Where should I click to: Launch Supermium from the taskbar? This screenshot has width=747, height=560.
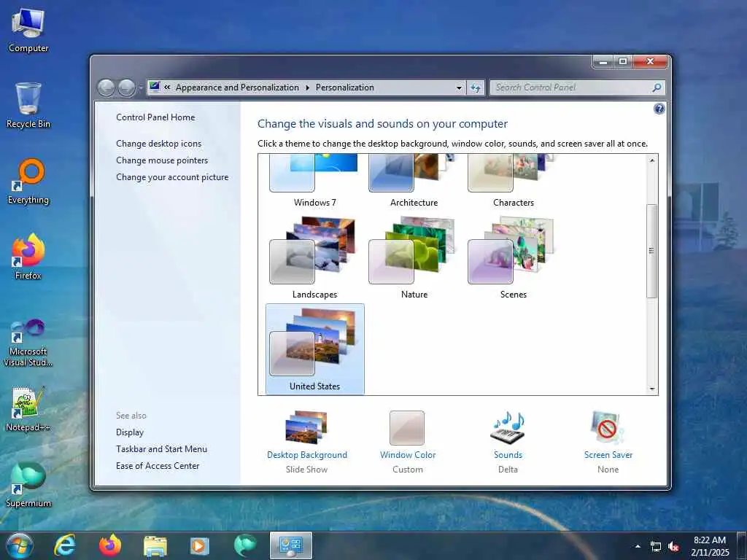[x=245, y=545]
